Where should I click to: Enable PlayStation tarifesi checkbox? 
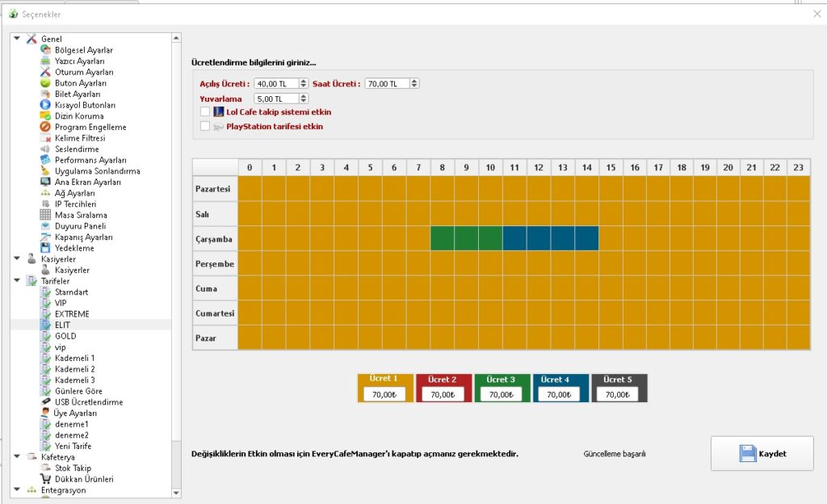tap(205, 126)
